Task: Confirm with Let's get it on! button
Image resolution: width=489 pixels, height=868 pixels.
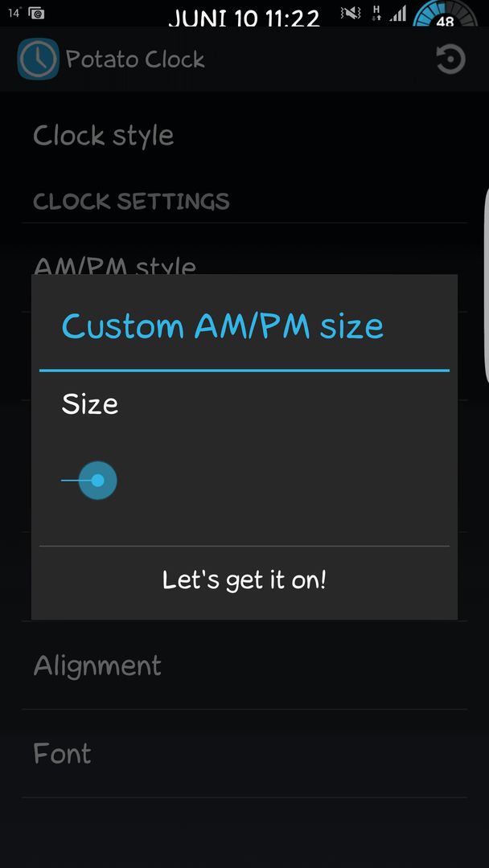Action: click(x=244, y=581)
